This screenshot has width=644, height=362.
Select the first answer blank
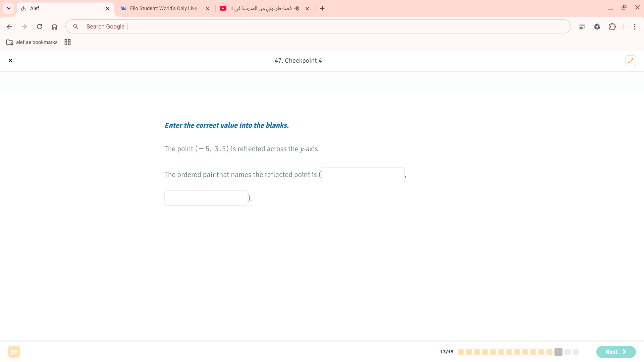pos(363,175)
